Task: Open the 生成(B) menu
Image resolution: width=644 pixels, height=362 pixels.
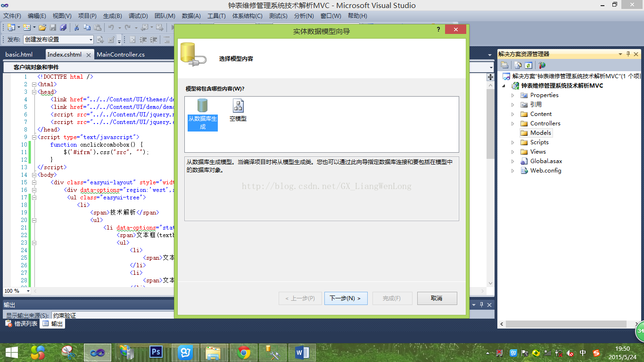Action: [112, 16]
